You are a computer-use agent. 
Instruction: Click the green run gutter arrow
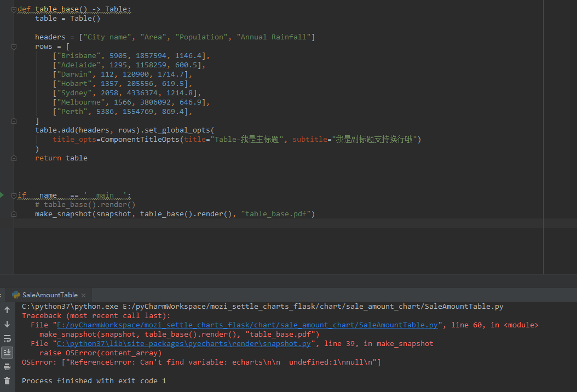pos(2,195)
